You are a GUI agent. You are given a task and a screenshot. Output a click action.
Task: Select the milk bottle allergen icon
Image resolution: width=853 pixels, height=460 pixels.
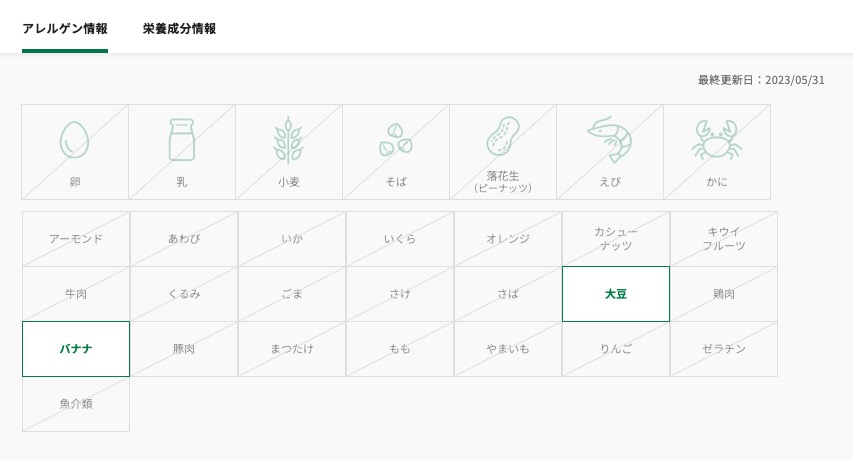[182, 140]
